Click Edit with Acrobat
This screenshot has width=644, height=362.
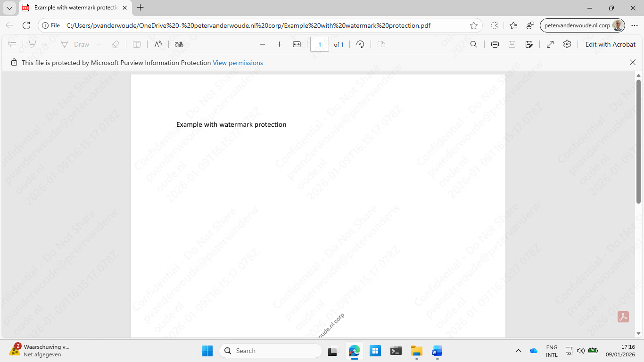tap(611, 44)
